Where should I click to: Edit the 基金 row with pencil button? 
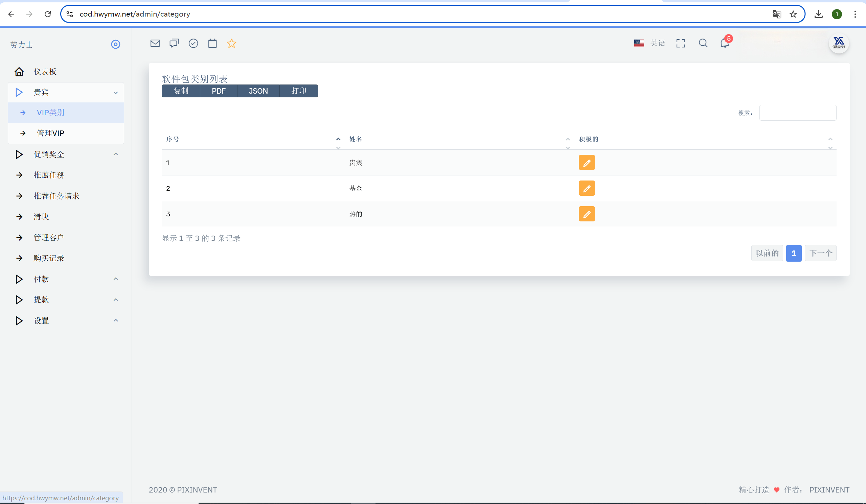587,188
